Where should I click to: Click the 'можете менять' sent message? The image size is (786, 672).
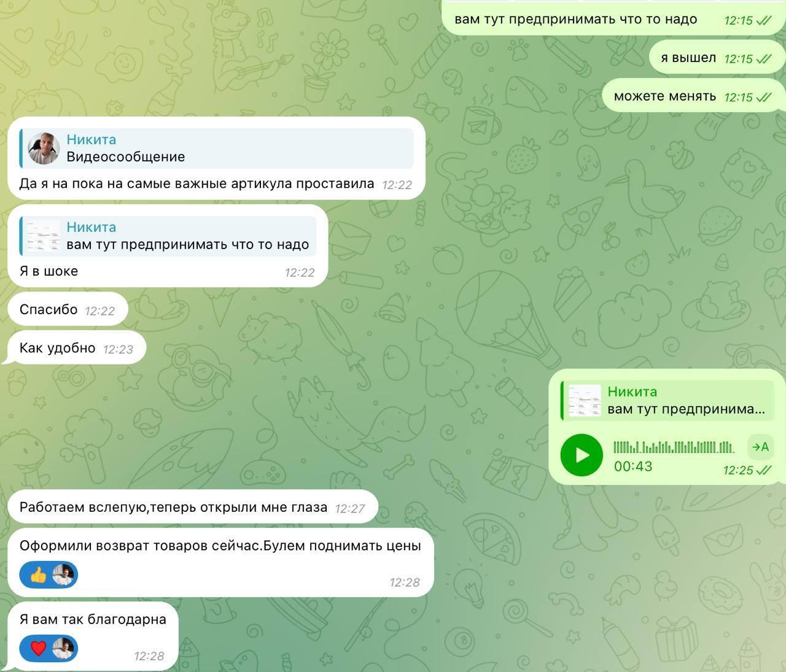[693, 96]
